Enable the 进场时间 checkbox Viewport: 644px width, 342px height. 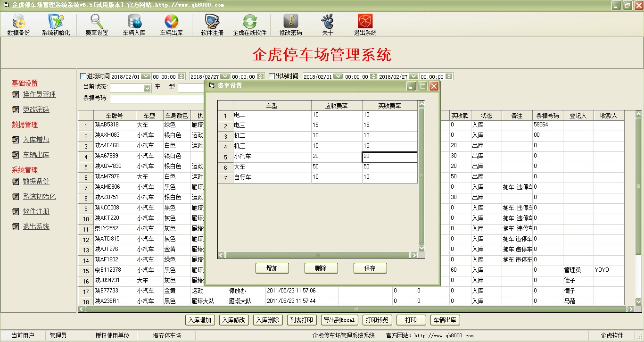click(x=83, y=76)
